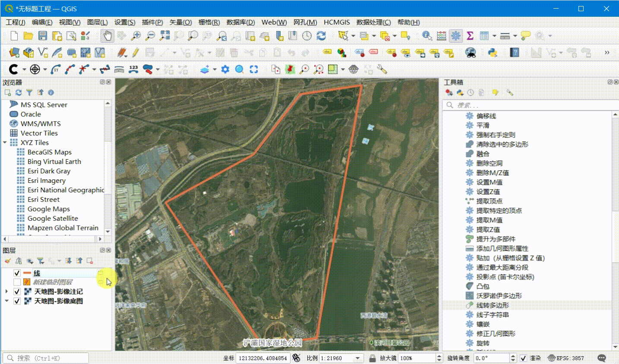Open the 图层(L) menu

click(97, 22)
